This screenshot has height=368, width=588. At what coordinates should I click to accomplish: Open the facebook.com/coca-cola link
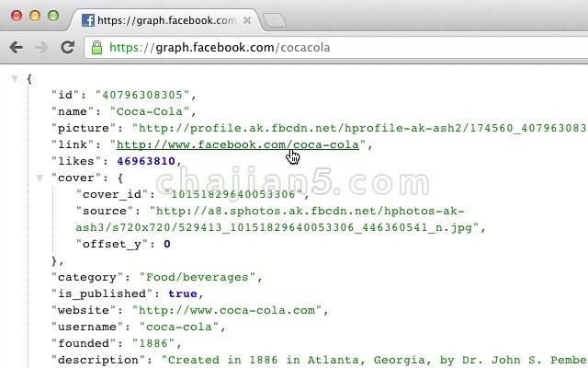[238, 144]
